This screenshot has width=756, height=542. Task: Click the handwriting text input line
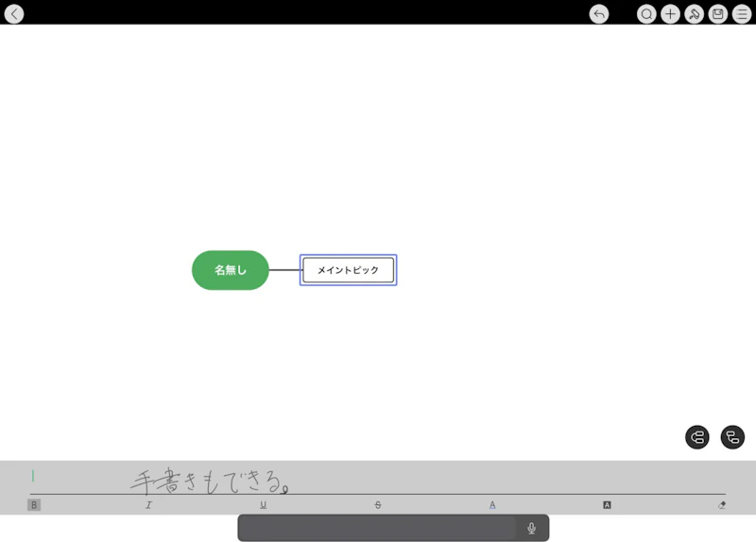tap(377, 481)
